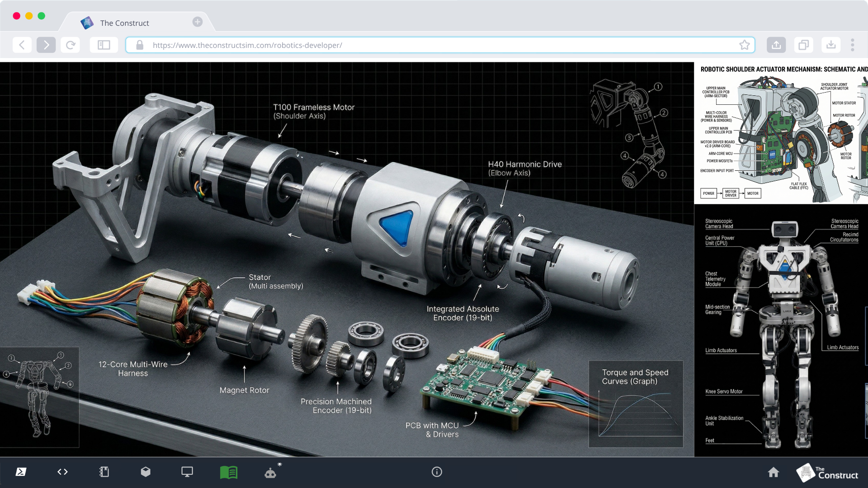This screenshot has height=488, width=868.
Task: Open the code editor icon
Action: point(62,472)
